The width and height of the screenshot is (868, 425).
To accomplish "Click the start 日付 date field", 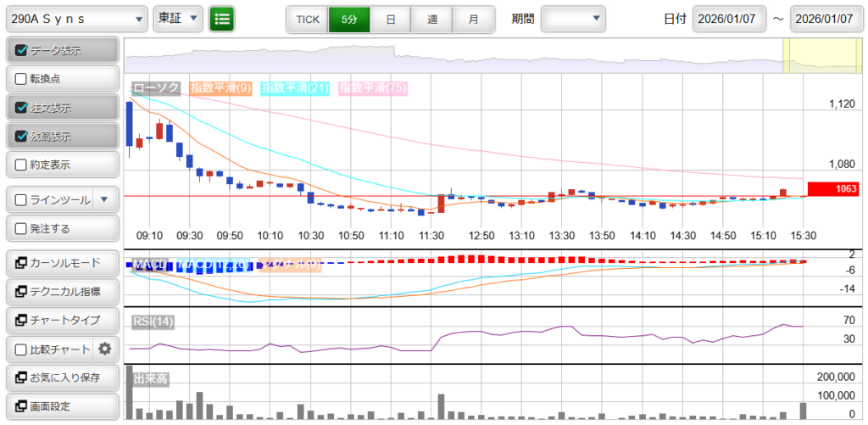I will point(729,19).
